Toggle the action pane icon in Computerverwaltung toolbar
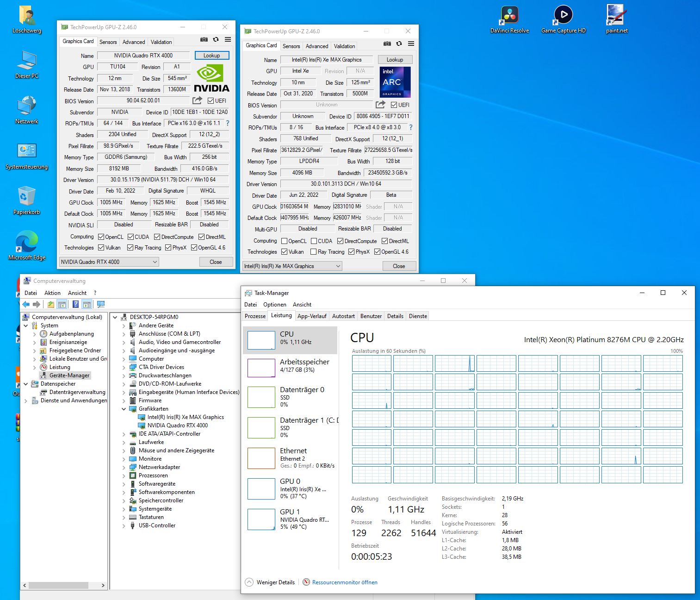 pyautogui.click(x=87, y=304)
